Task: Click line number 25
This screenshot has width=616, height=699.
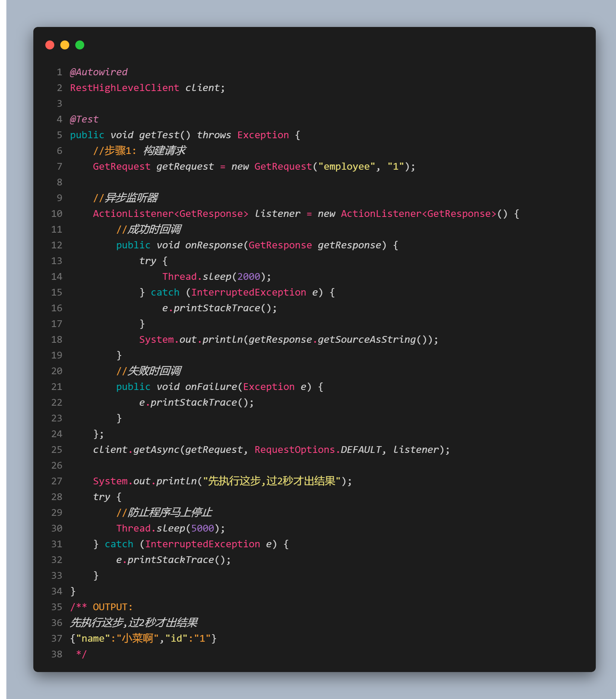Action: [x=57, y=450]
